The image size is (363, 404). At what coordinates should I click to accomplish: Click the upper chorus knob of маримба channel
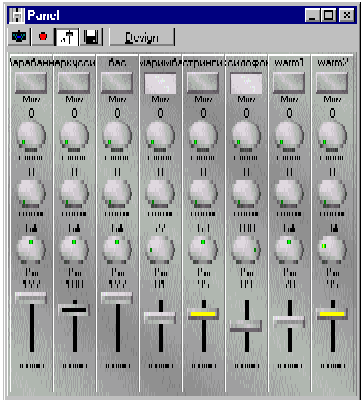pyautogui.click(x=160, y=136)
